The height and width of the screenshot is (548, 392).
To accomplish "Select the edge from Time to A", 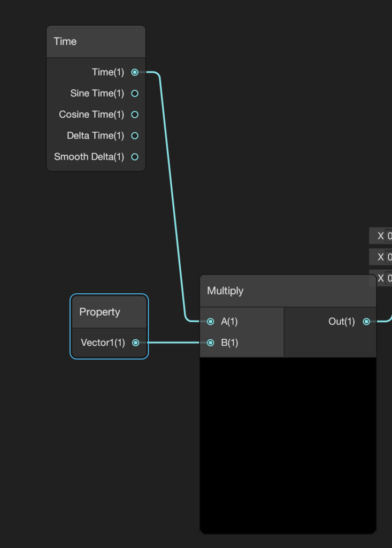I will coord(172,196).
